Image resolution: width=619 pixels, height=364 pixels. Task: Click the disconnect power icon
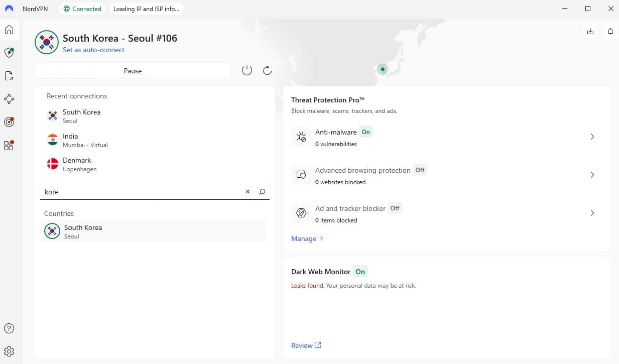click(x=246, y=71)
